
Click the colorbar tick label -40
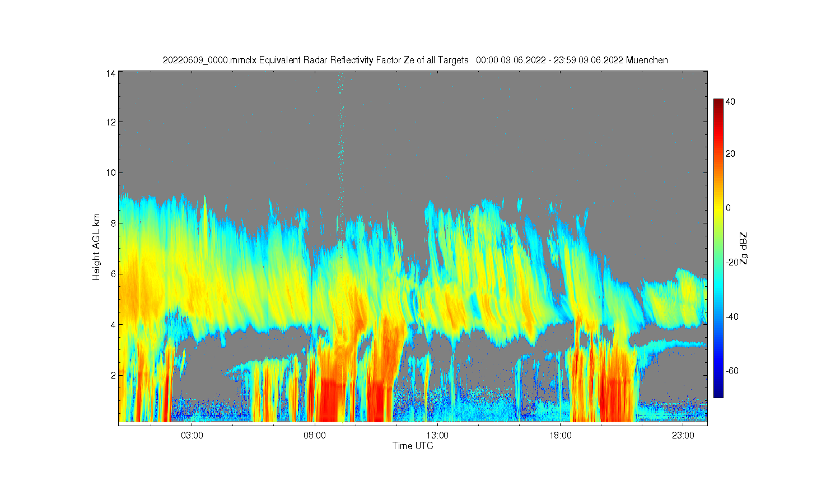pyautogui.click(x=732, y=316)
